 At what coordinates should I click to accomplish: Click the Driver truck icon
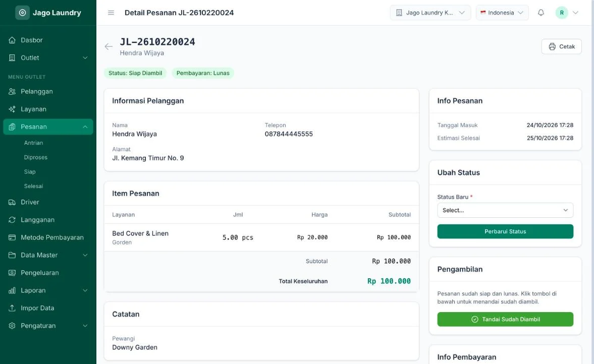click(x=12, y=202)
